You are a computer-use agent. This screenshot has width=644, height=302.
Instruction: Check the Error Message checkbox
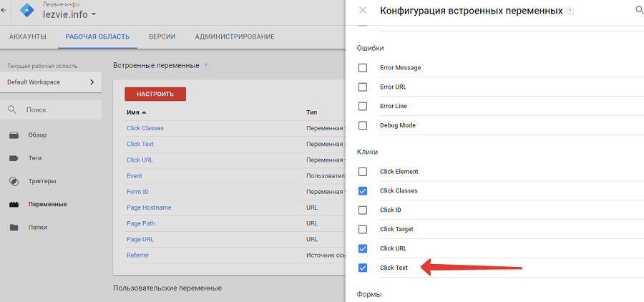[363, 67]
